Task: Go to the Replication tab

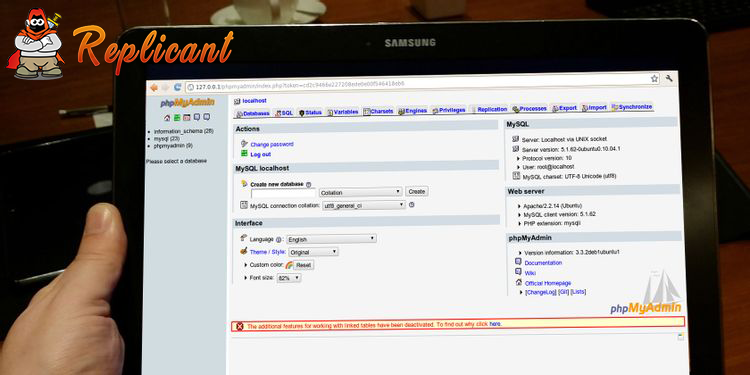Action: point(489,110)
